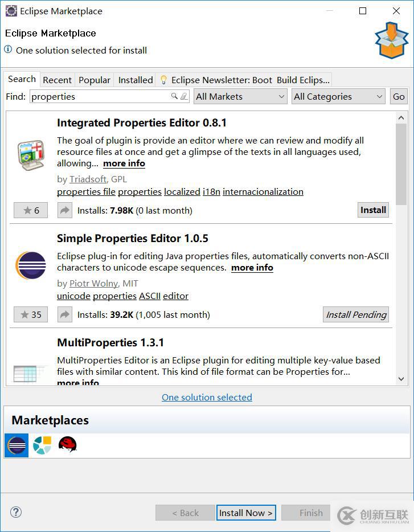Image resolution: width=414 pixels, height=532 pixels.
Task: Select the Red Hat marketplace icon
Action: pos(68,444)
